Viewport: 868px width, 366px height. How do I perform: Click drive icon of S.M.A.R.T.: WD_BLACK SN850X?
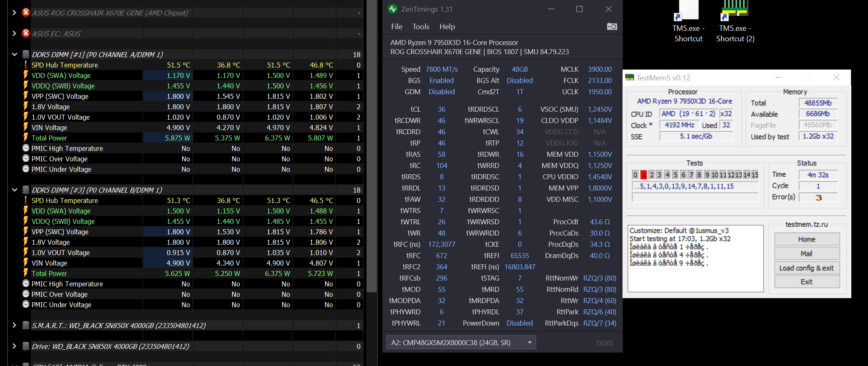click(x=25, y=325)
